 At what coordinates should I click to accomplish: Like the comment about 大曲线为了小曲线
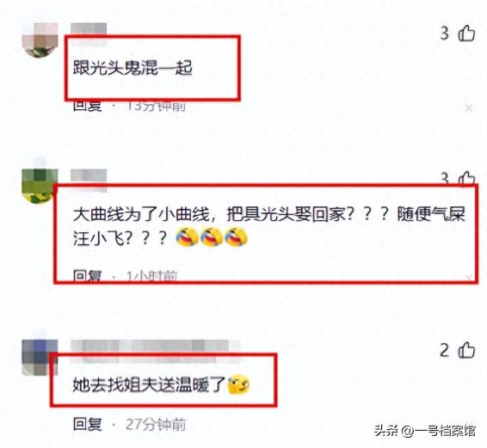coord(466,179)
